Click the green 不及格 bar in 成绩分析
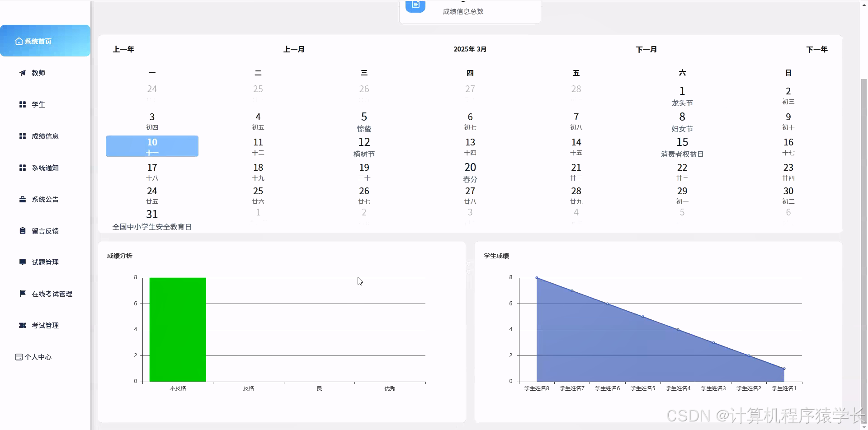The height and width of the screenshot is (430, 868). 178,330
